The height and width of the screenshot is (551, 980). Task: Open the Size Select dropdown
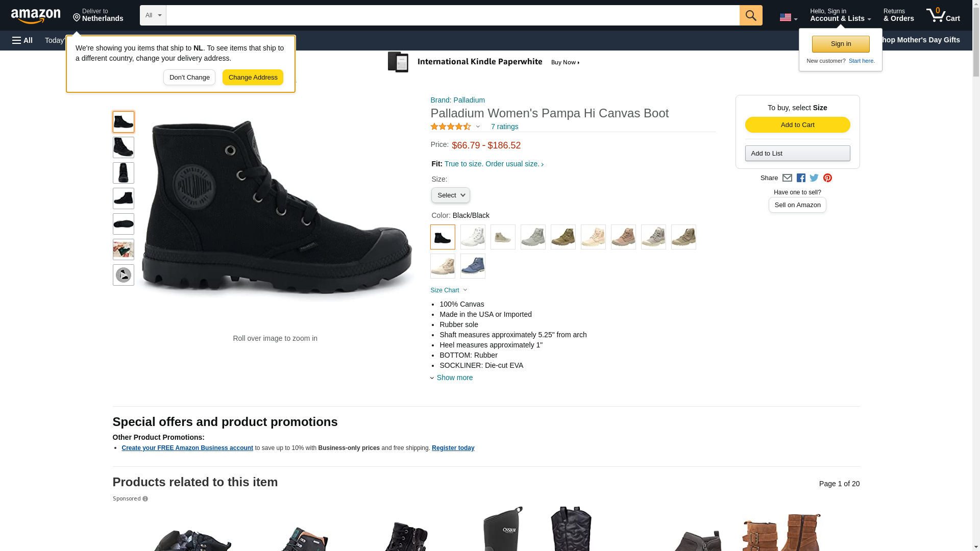pos(450,195)
